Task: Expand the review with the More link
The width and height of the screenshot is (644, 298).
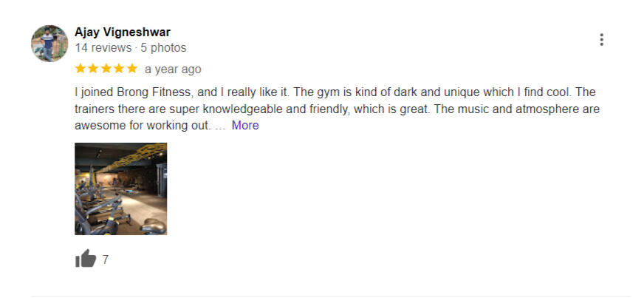Action: point(245,126)
